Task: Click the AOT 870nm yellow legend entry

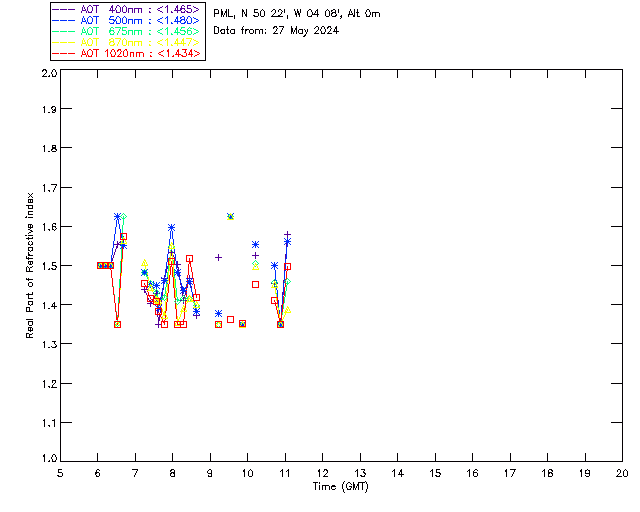Action: coord(127,42)
